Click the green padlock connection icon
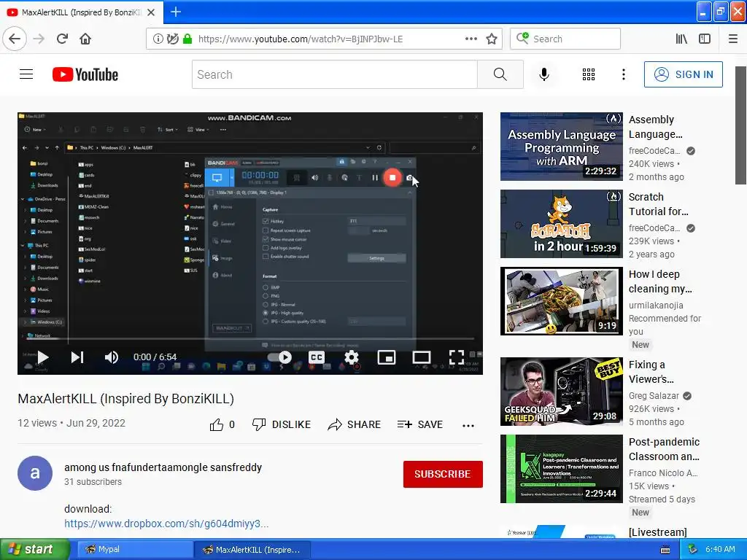 187,39
